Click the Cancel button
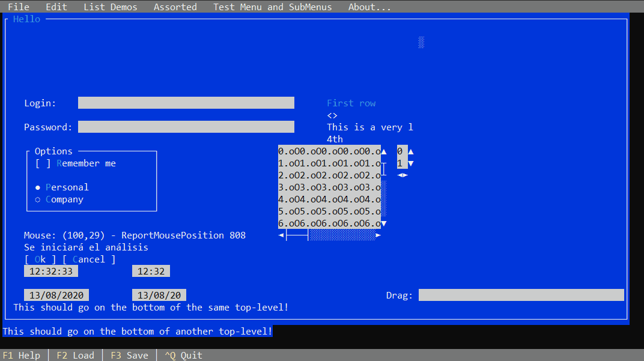644x361 pixels. (89, 259)
